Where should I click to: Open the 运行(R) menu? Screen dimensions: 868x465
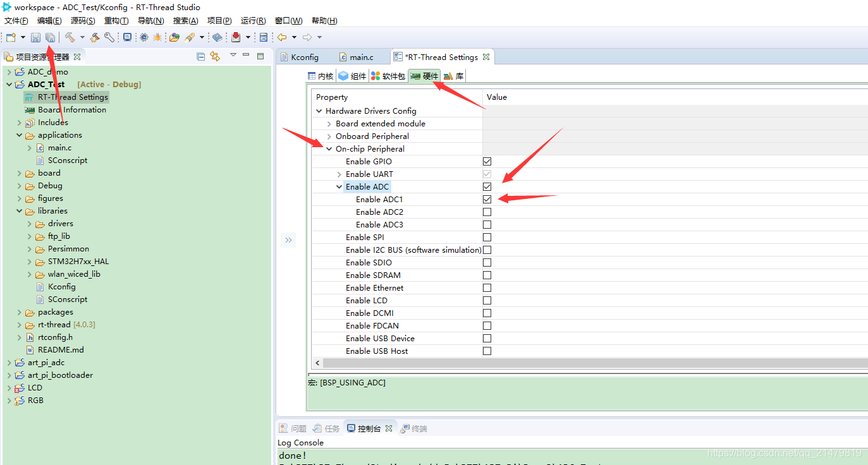(253, 21)
